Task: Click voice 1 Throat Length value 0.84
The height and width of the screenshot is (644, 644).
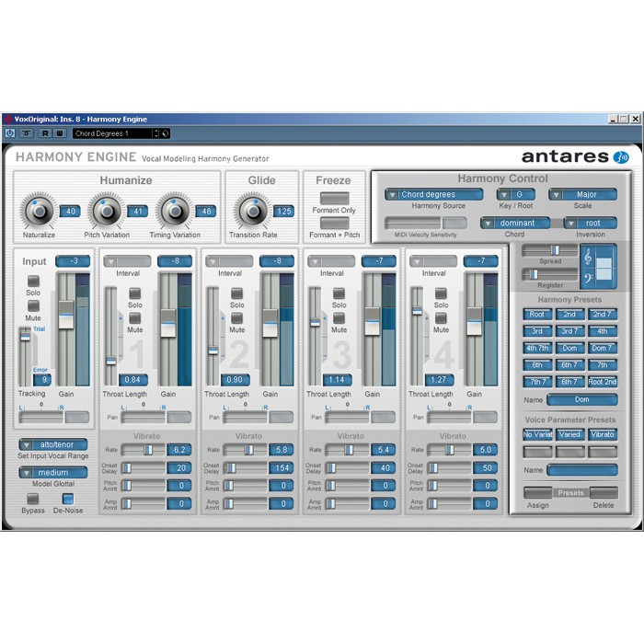Action: click(132, 380)
